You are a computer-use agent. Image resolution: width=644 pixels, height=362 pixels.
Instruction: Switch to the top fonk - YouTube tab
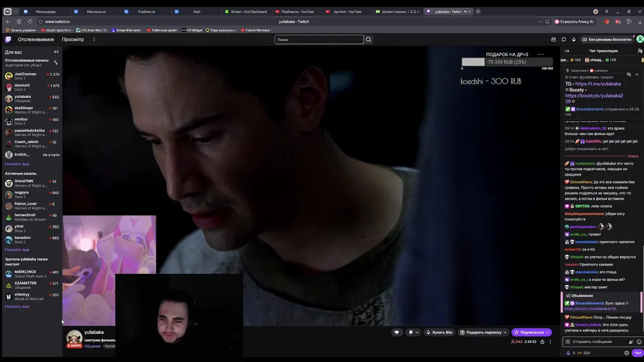347,12
